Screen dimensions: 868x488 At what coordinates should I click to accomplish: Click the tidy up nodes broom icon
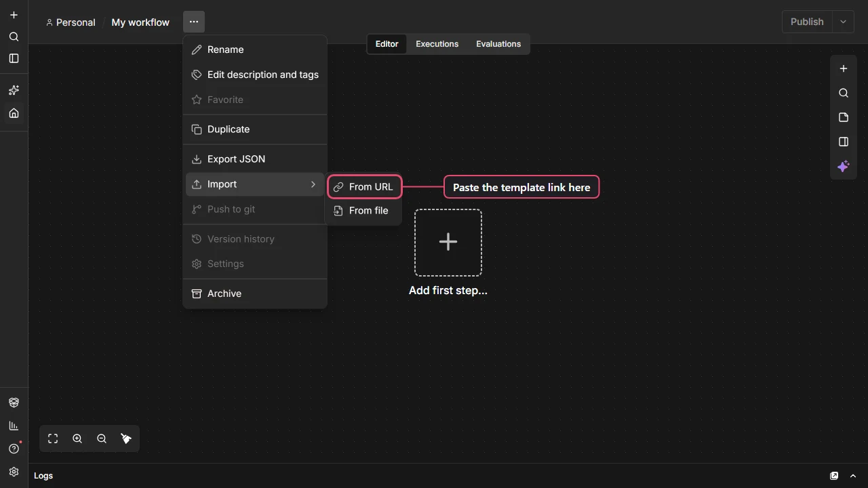[126, 439]
